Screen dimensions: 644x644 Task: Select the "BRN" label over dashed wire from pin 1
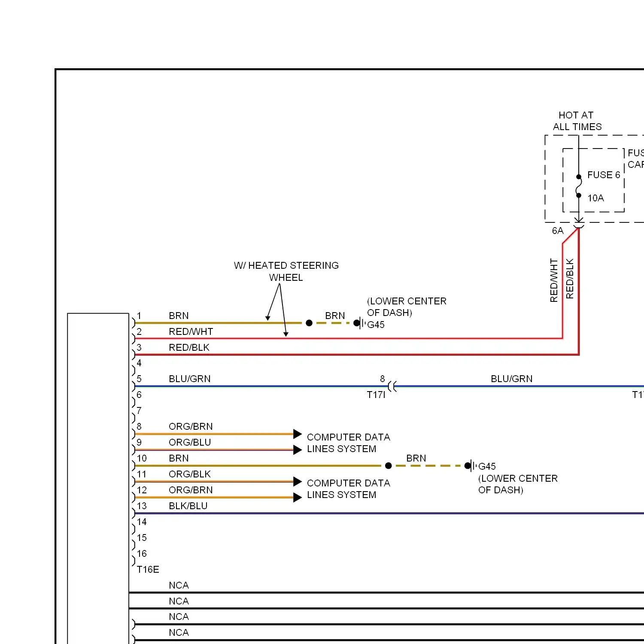pos(335,316)
